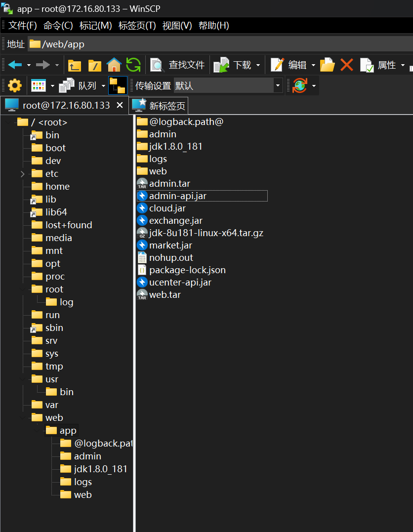413x532 pixels.
Task: Select the cloud.jar file
Action: pos(161,208)
